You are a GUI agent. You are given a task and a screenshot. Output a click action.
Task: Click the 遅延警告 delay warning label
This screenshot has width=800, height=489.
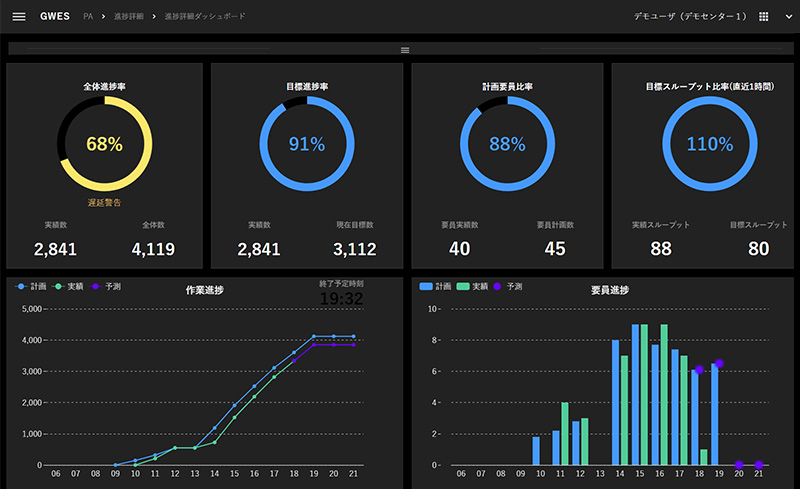(104, 203)
